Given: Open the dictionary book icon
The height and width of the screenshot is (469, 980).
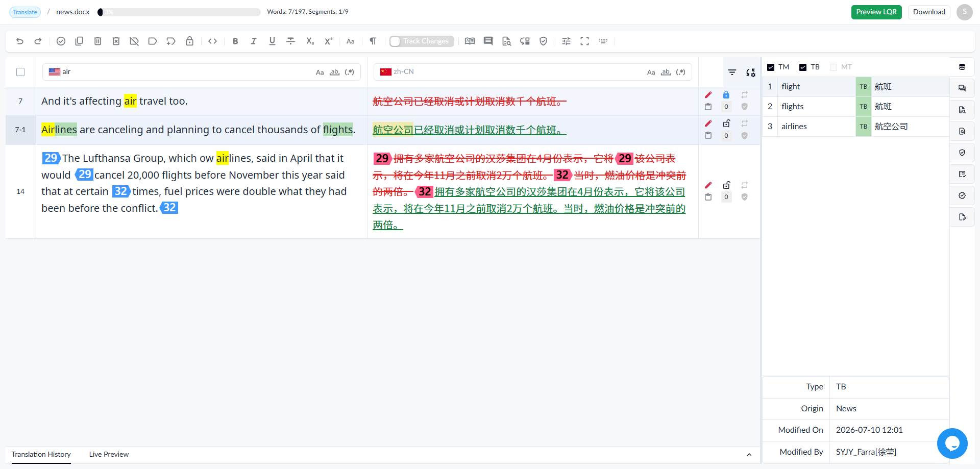Looking at the screenshot, I should 470,41.
